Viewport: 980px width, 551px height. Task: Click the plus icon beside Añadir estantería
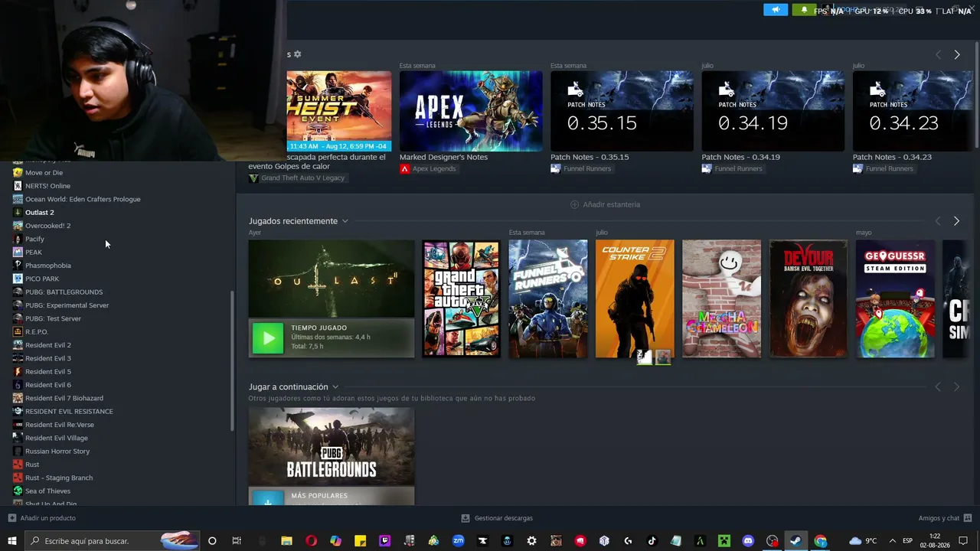click(575, 204)
